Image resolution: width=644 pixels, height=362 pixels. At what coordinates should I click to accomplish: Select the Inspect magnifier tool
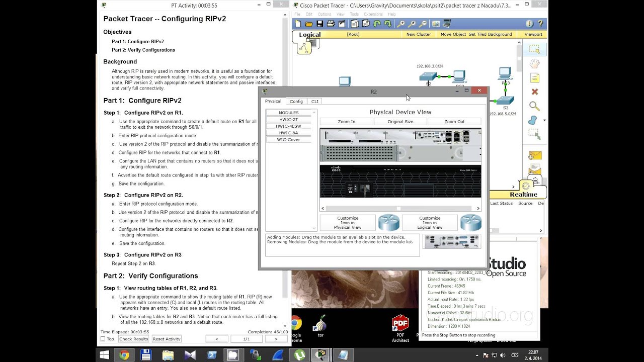click(x=534, y=106)
